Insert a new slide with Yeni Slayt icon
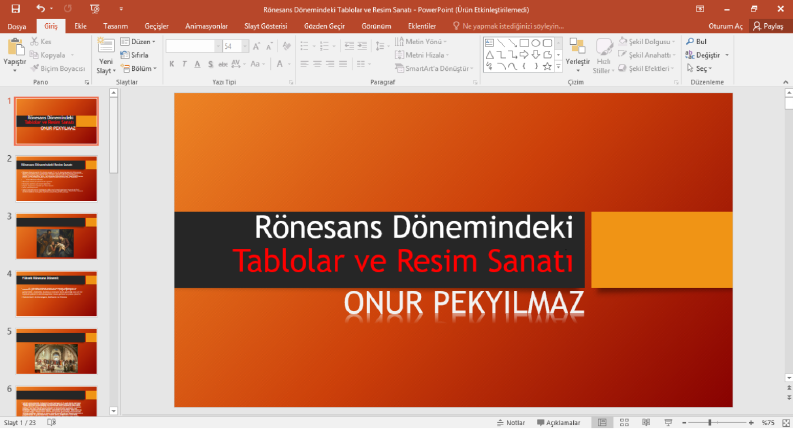 (x=106, y=46)
